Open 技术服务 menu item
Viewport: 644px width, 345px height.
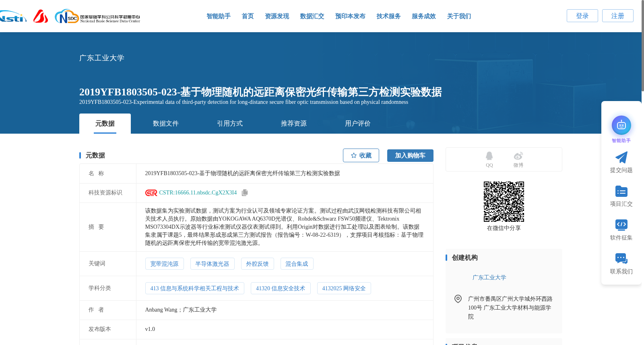(x=388, y=16)
